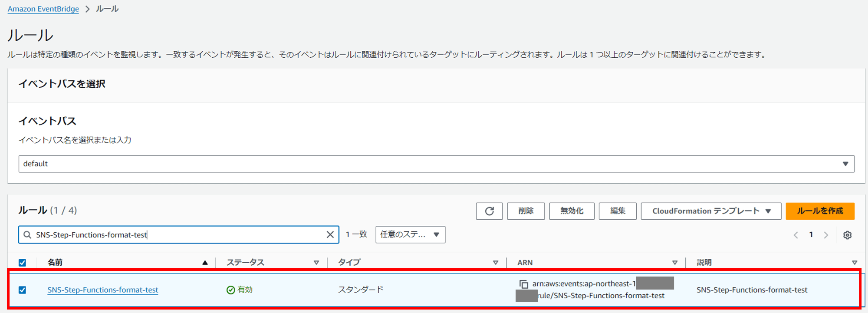Screen dimensions: 868x313
Task: Click the スタンダード type cell
Action: pyautogui.click(x=361, y=290)
